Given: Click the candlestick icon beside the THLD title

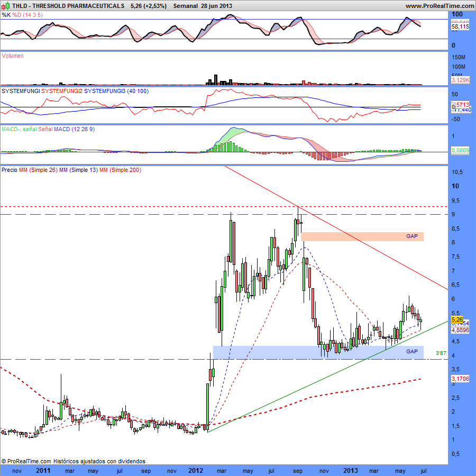Looking at the screenshot, I should [6, 5].
